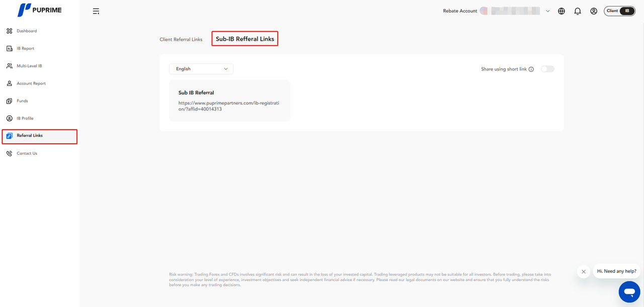Click the Account Report person icon
Image resolution: width=644 pixels, height=307 pixels.
pos(9,83)
